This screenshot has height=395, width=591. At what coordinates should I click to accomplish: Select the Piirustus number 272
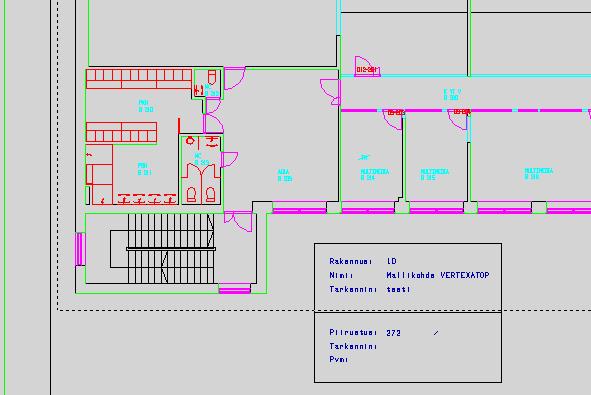tap(393, 333)
